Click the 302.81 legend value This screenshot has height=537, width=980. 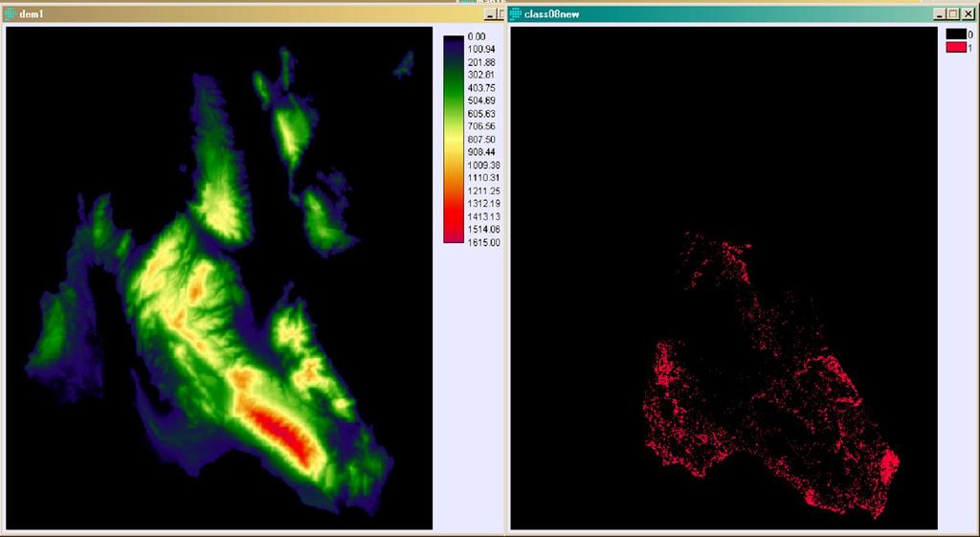(x=481, y=75)
